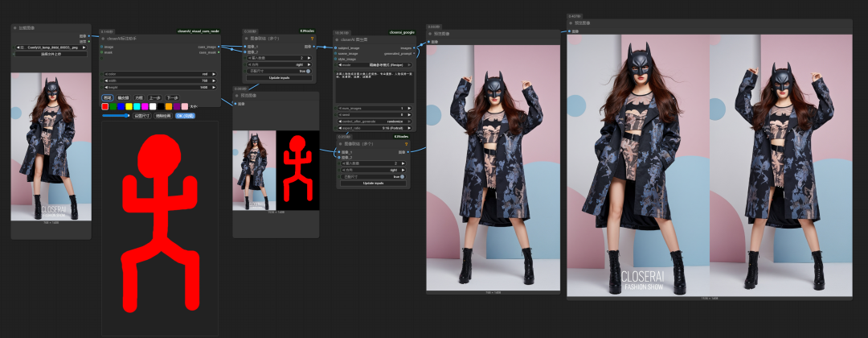Click the blue brush size slider
Screen dimensions: 868x338
pyautogui.click(x=116, y=116)
